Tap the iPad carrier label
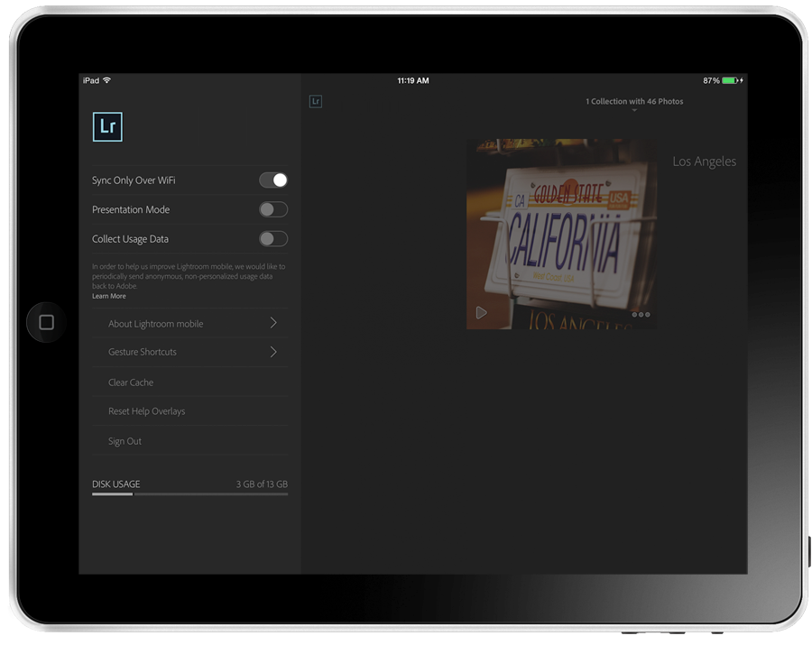Image resolution: width=812 pixels, height=645 pixels. coord(90,80)
